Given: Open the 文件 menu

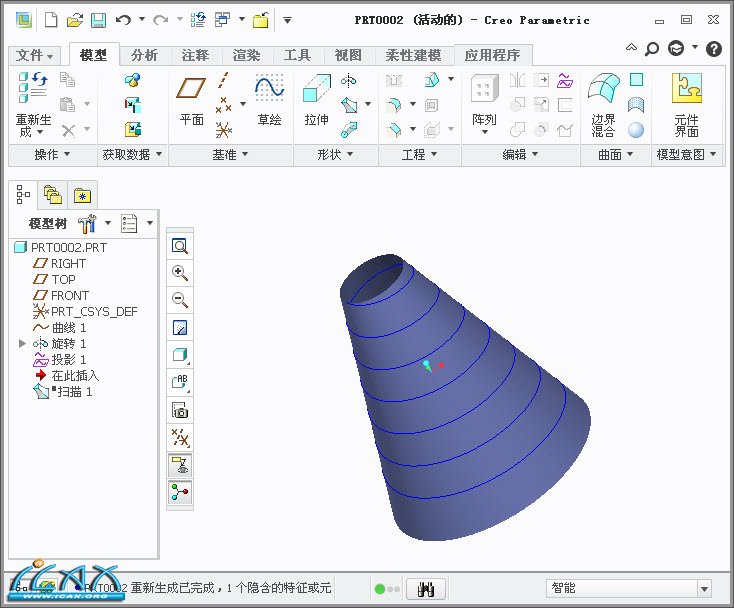Looking at the screenshot, I should coord(35,55).
